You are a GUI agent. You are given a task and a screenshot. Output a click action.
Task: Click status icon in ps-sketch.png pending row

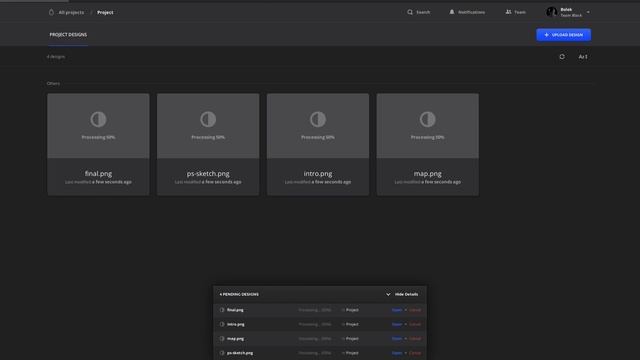[x=222, y=353]
